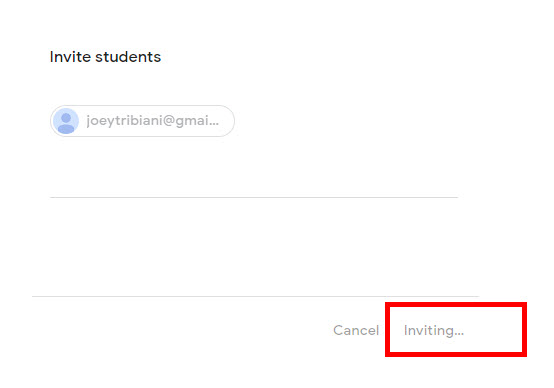This screenshot has height=388, width=554.
Task: Click the avatar icon in email chip
Action: coord(66,121)
